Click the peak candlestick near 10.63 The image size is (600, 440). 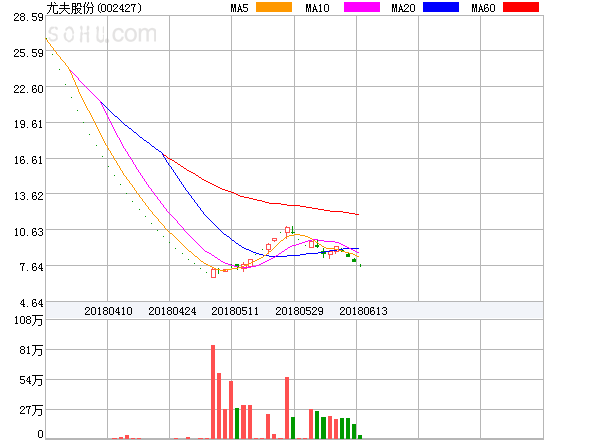coord(287,230)
